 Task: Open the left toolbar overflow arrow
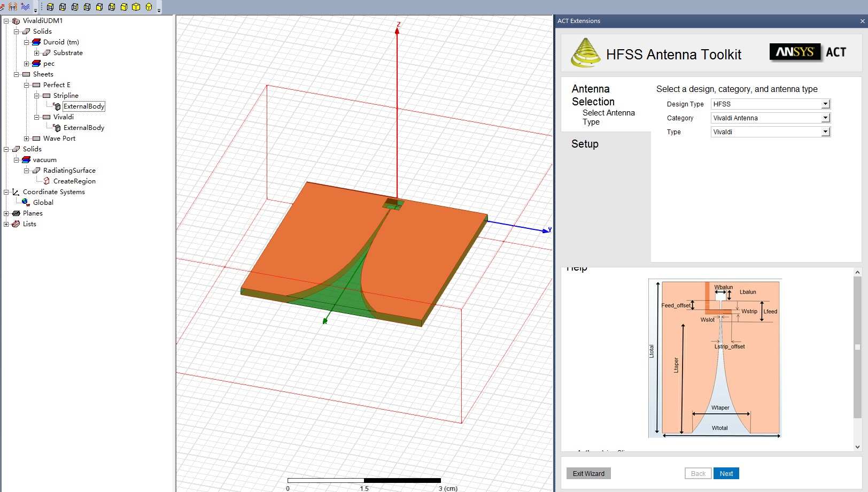[x=35, y=10]
